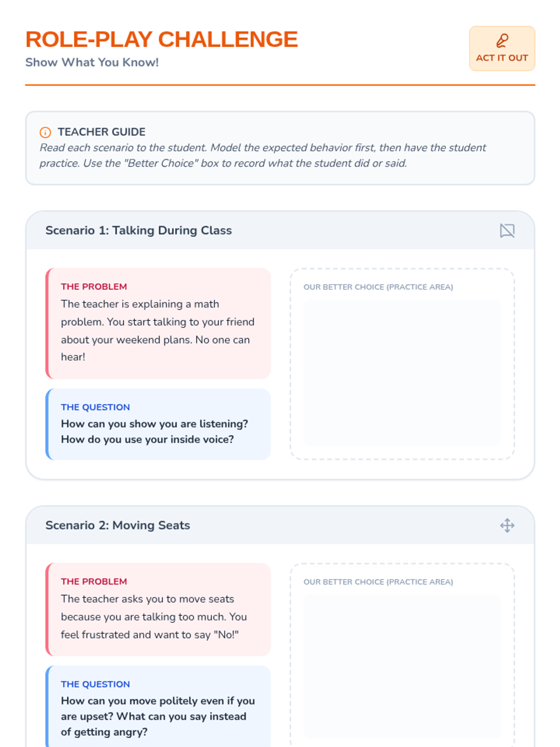Click the teacher guide instruction text
Viewport: 560px width, 747px height.
[x=263, y=155]
